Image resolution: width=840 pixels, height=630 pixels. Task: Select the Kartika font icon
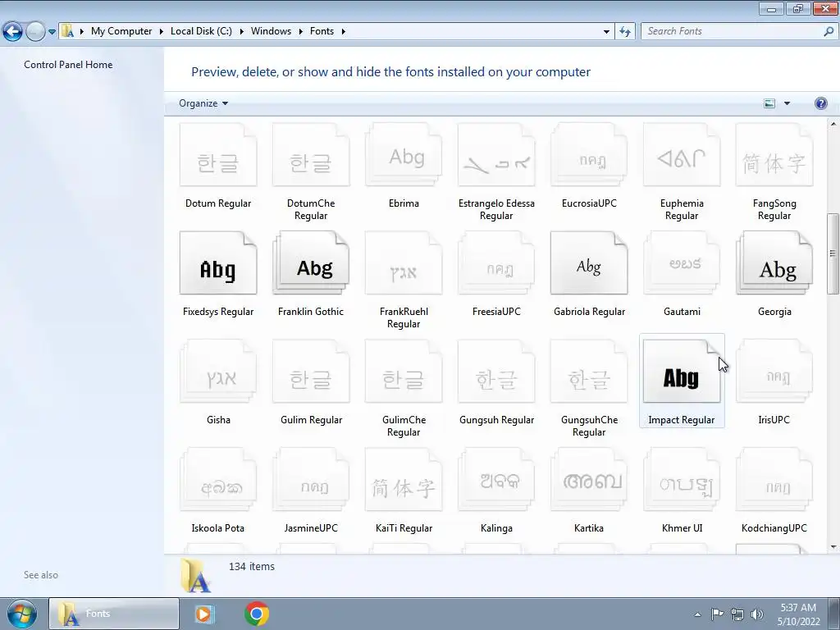point(589,479)
